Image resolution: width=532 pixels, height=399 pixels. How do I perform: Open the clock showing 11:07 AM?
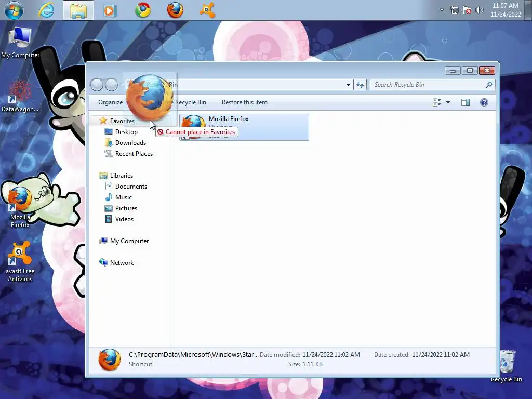[x=505, y=10]
